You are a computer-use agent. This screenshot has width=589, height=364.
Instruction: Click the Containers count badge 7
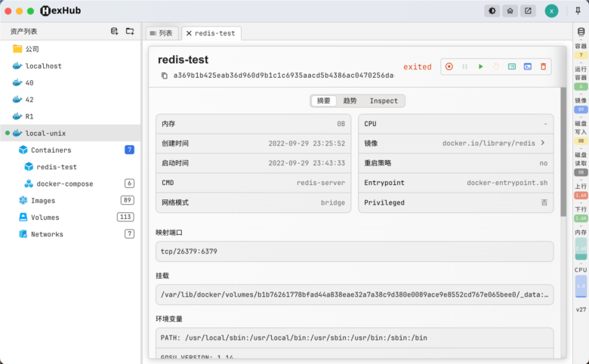coord(129,150)
